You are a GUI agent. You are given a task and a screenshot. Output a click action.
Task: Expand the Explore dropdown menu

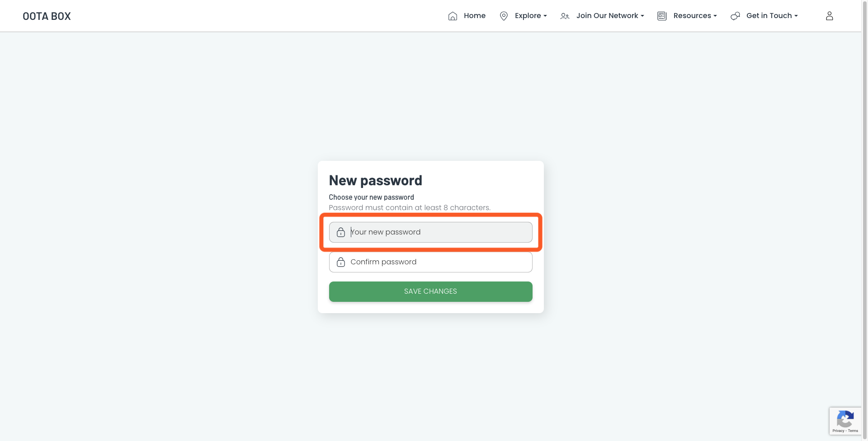531,16
